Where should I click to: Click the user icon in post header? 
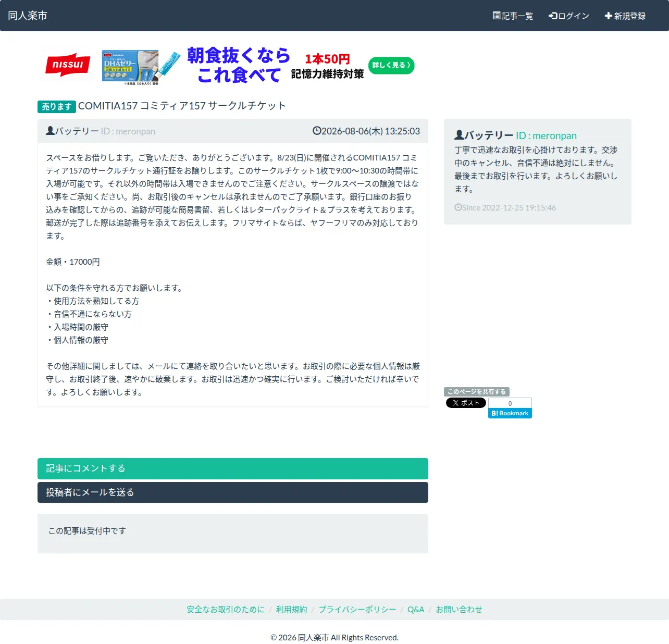point(50,131)
